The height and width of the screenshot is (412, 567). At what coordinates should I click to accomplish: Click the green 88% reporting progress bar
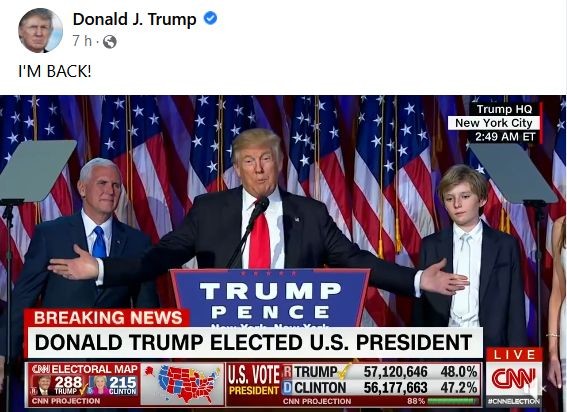[453, 401]
